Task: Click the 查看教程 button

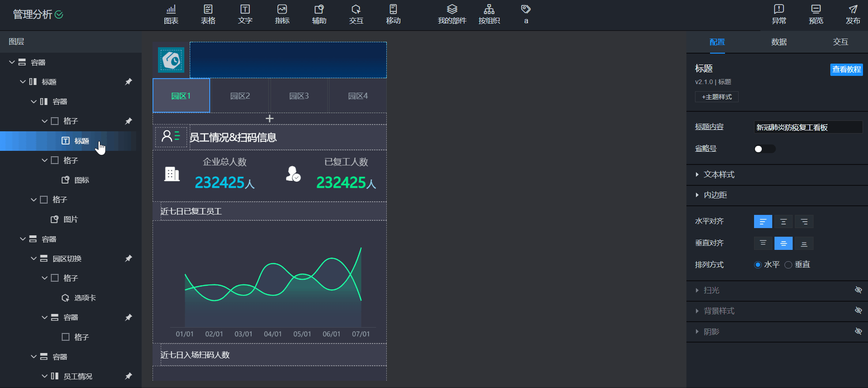Action: pyautogui.click(x=846, y=70)
